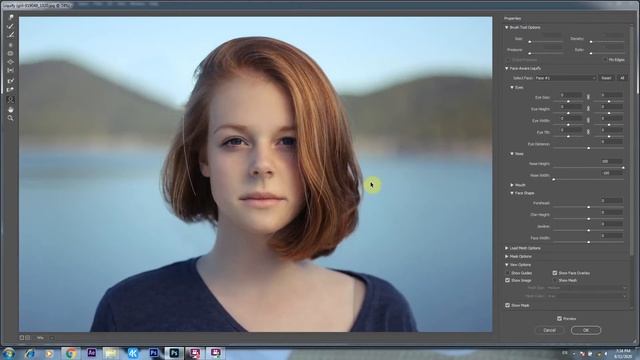640x360 pixels.
Task: Select the Zoom tool
Action: [x=11, y=118]
